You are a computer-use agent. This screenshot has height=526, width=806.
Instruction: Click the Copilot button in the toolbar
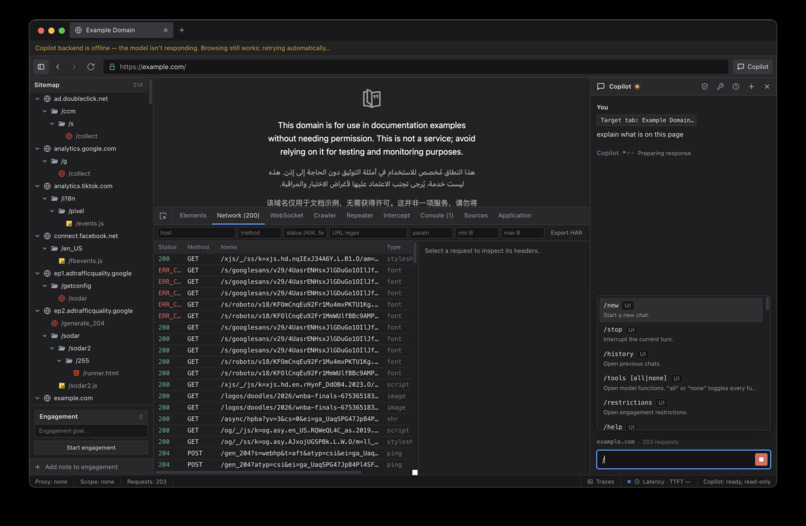click(753, 67)
